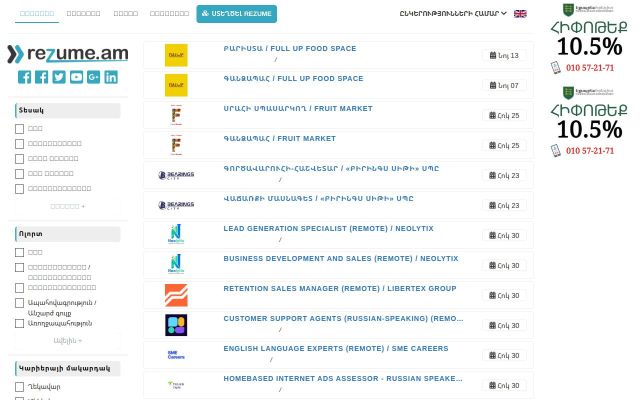This screenshot has width=640, height=400.
Task: Click Bearings City logo in ՎԱՃԱՌՔԻ ՄԱՍՆԱԳԵՏ row
Action: coord(176,205)
